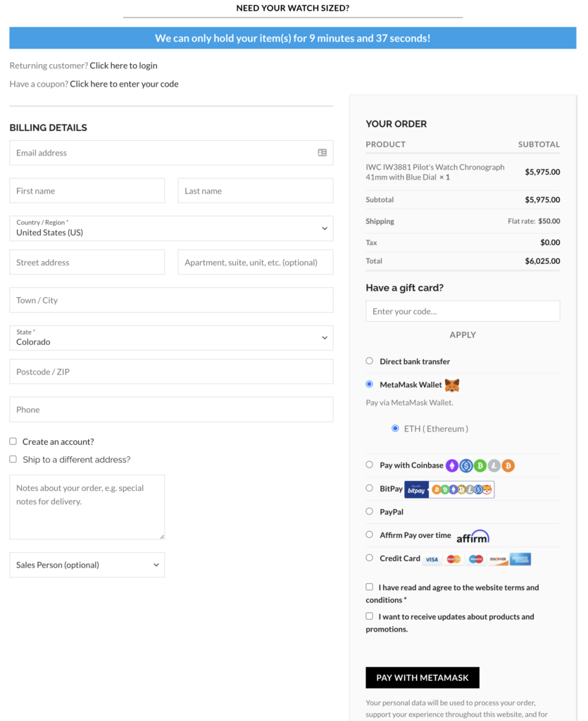Click the Affirm logo

pos(473,537)
